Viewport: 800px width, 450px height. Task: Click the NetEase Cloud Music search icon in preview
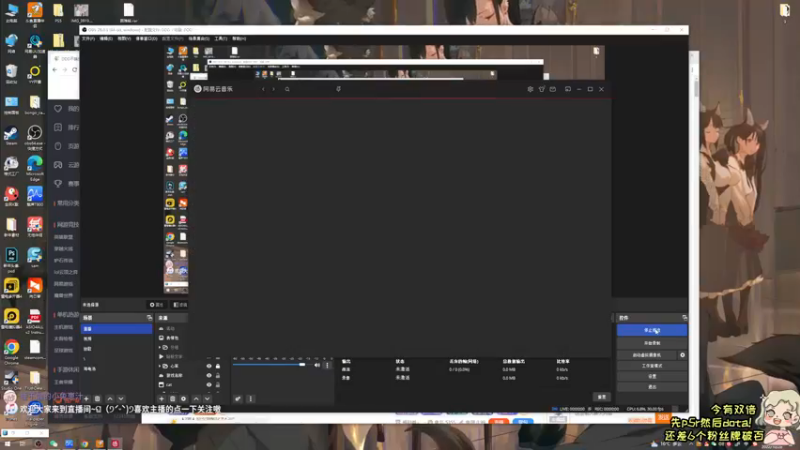[287, 89]
